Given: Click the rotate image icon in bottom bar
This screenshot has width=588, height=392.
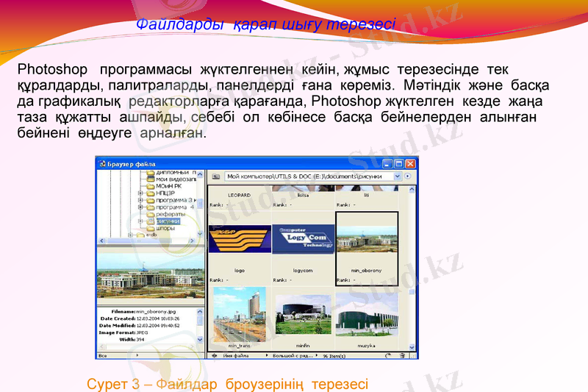Looking at the screenshot, I should [388, 356].
